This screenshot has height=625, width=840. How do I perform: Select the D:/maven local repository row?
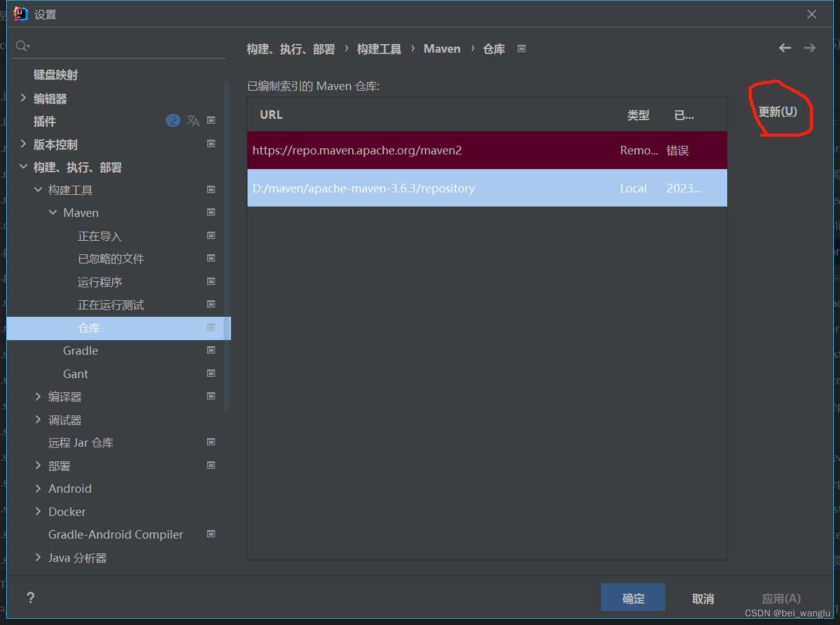[487, 188]
